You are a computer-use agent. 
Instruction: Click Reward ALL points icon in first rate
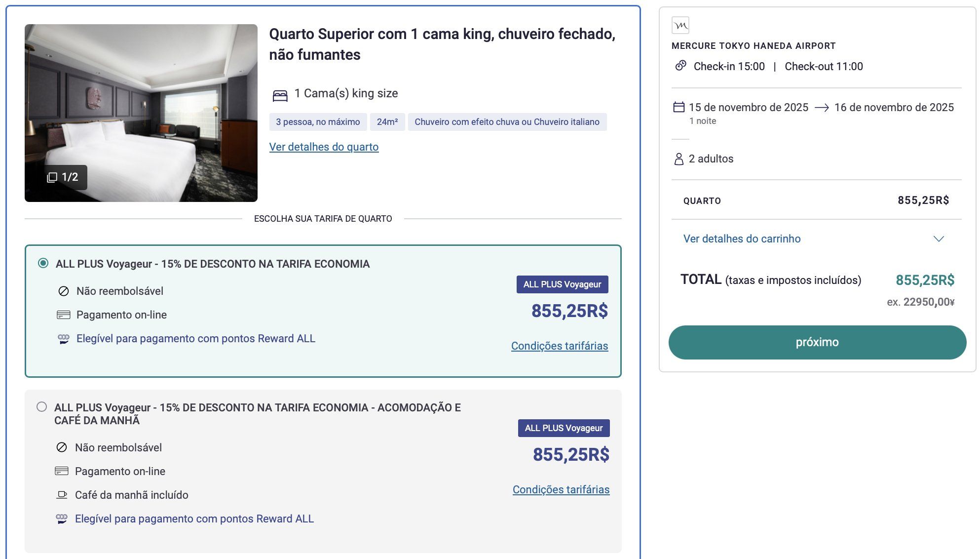pyautogui.click(x=64, y=339)
